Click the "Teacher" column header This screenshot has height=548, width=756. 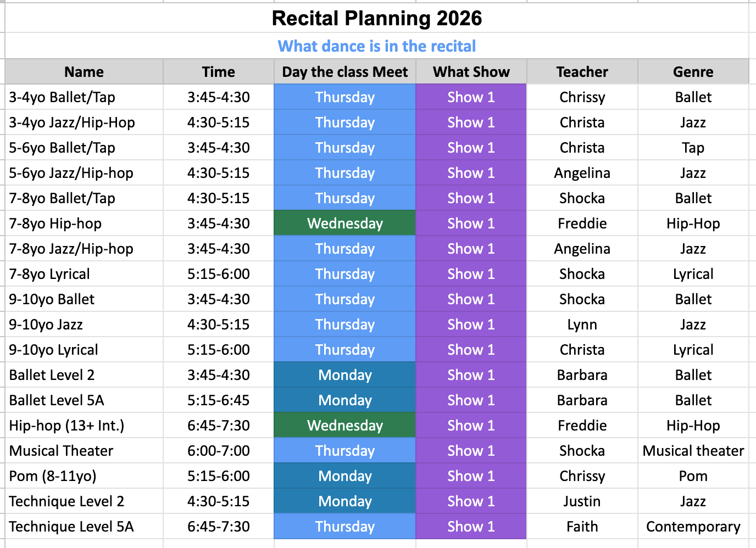[x=582, y=72]
